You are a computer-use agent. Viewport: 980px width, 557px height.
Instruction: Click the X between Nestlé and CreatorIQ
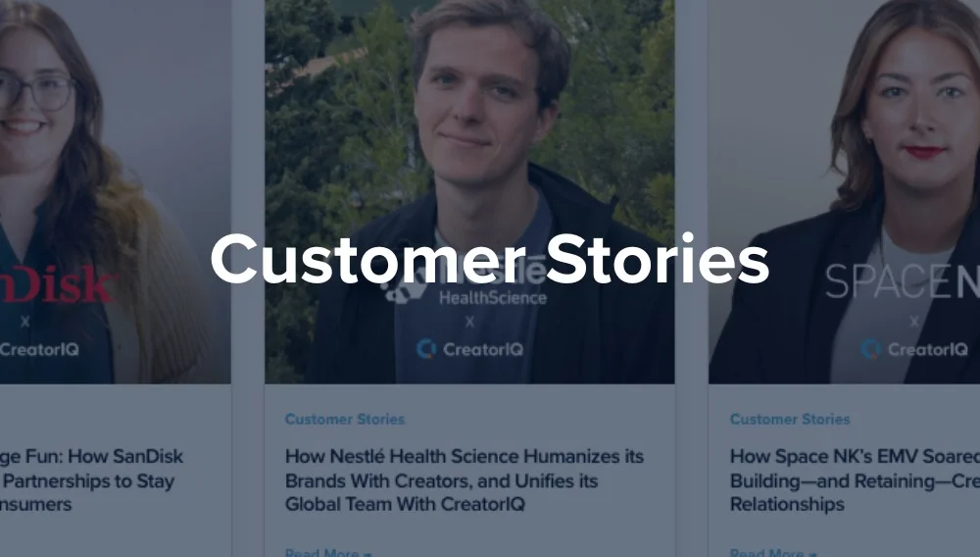click(x=469, y=322)
